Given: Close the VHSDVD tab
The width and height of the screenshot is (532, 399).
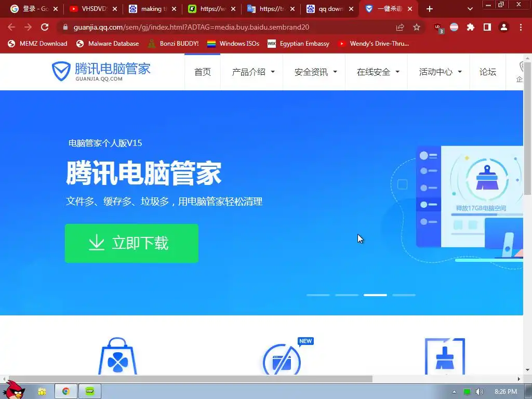Looking at the screenshot, I should click(115, 9).
